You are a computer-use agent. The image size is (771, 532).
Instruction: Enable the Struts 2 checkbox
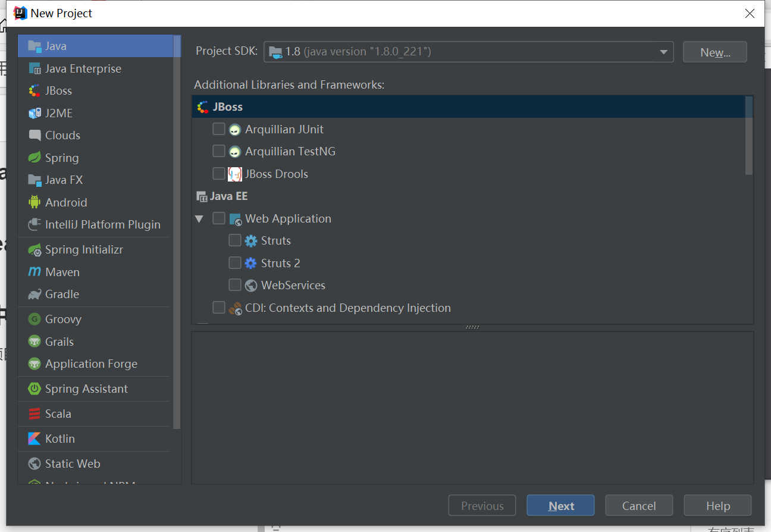coord(235,263)
